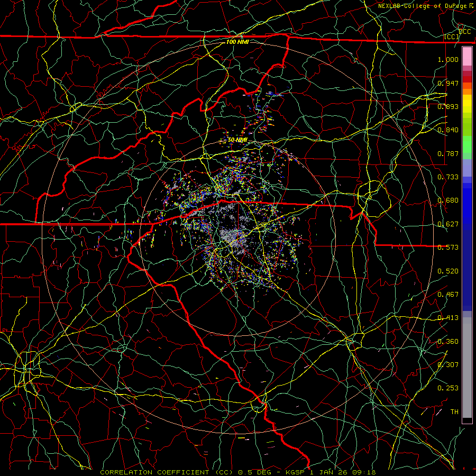
Task: Click the 0.413 scale value
Action: pyautogui.click(x=448, y=318)
